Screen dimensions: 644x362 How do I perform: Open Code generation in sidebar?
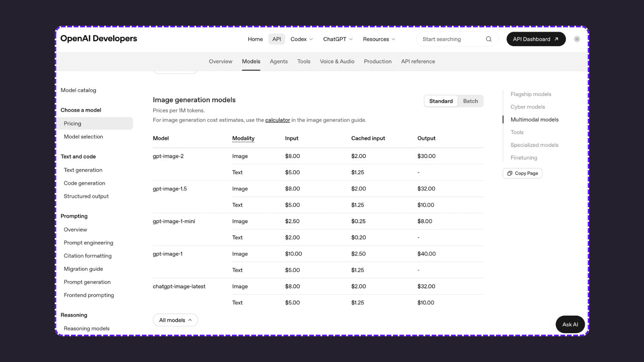[85, 183]
